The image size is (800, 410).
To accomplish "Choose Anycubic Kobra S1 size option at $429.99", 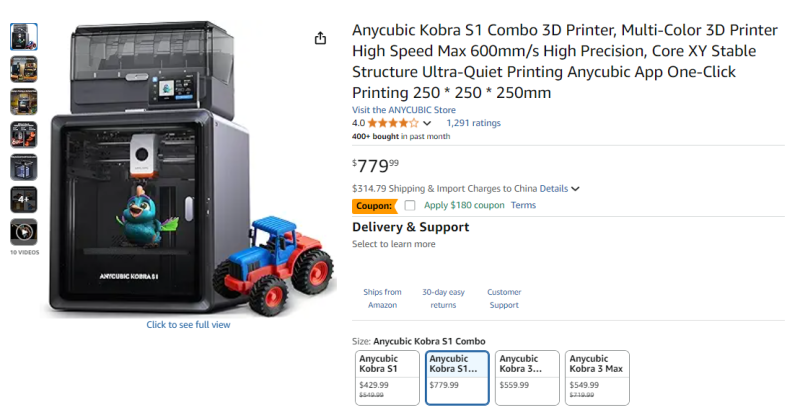I will pyautogui.click(x=387, y=378).
